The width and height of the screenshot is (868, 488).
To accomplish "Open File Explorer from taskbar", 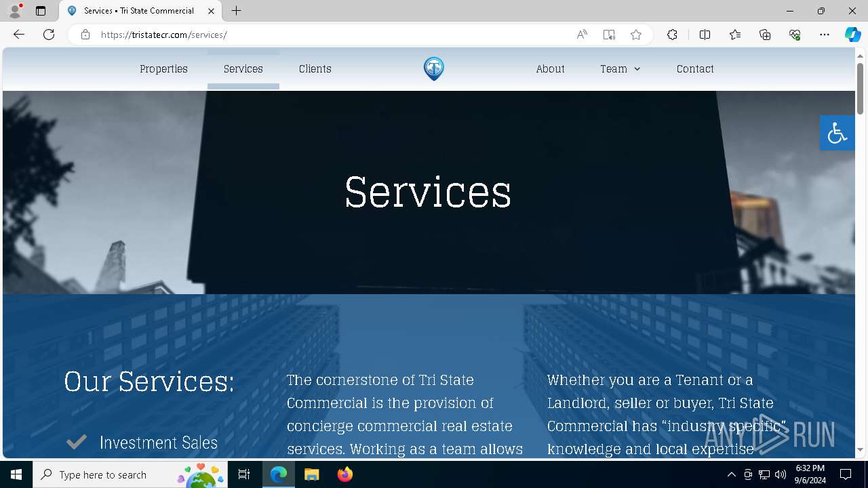I will point(312,474).
